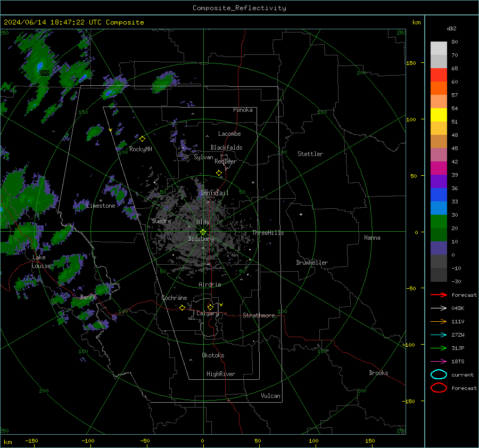
Task: Click the yellow radar-center diamond above Didsbury
Action: click(203, 232)
